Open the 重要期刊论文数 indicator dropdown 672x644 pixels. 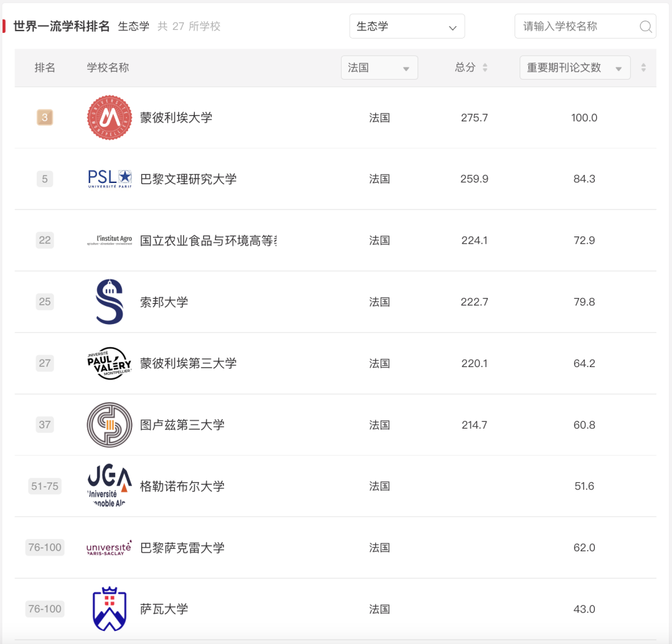pyautogui.click(x=575, y=67)
